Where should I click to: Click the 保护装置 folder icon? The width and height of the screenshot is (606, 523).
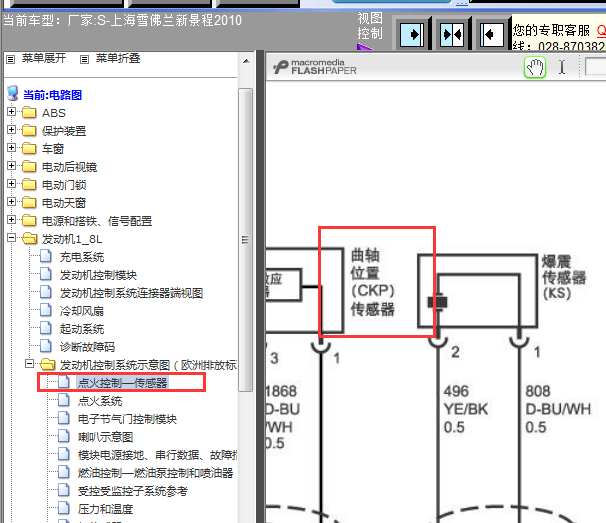coord(29,131)
